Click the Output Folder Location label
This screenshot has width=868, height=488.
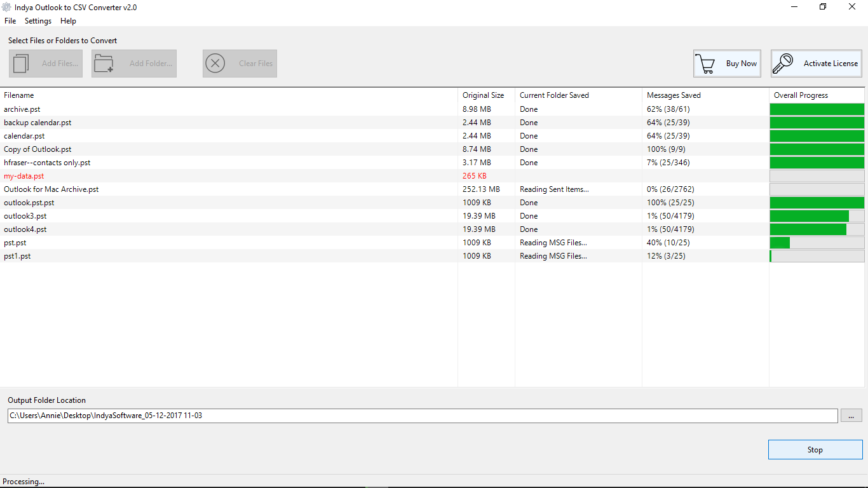pos(46,400)
